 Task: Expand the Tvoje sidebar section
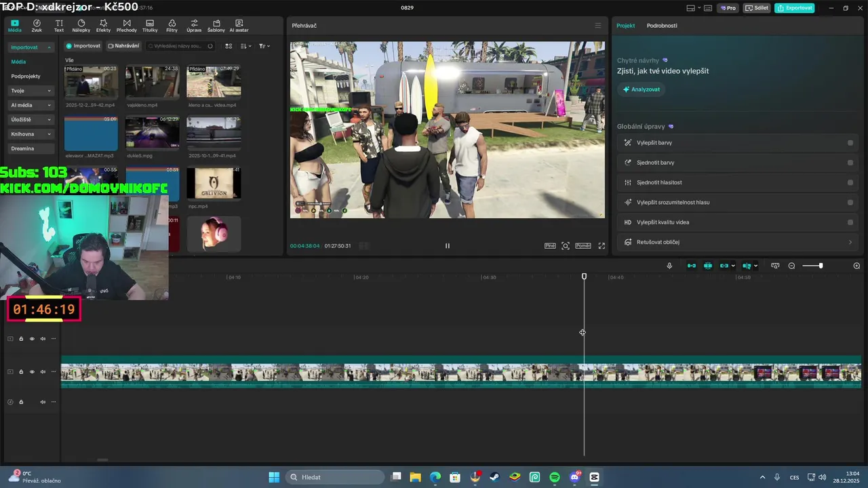point(49,91)
